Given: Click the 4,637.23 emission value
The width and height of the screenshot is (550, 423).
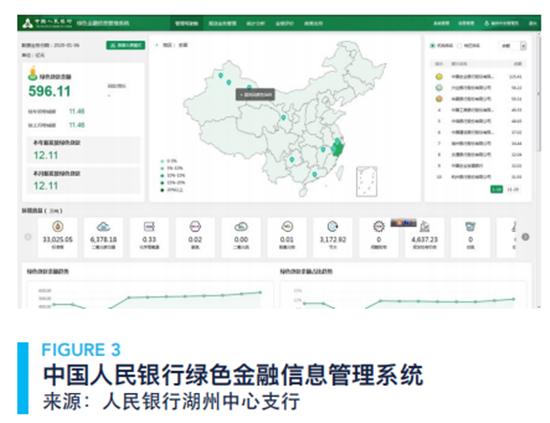Looking at the screenshot, I should point(425,239).
